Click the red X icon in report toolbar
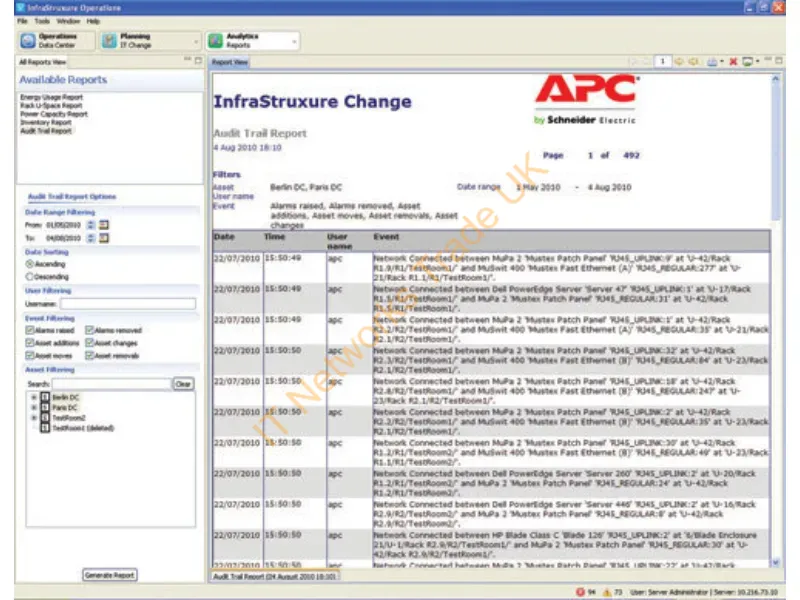800x600 pixels. (x=733, y=62)
